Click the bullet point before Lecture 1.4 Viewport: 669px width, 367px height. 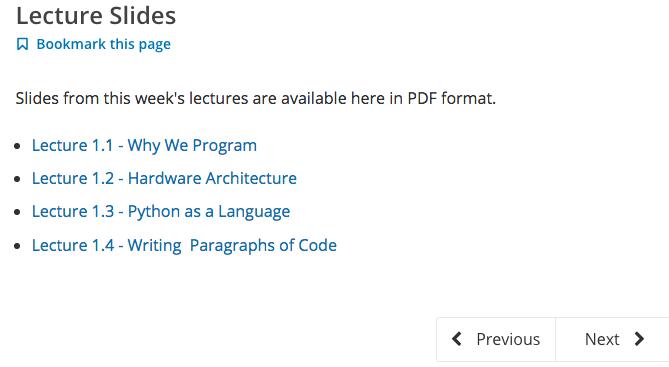pyautogui.click(x=17, y=246)
